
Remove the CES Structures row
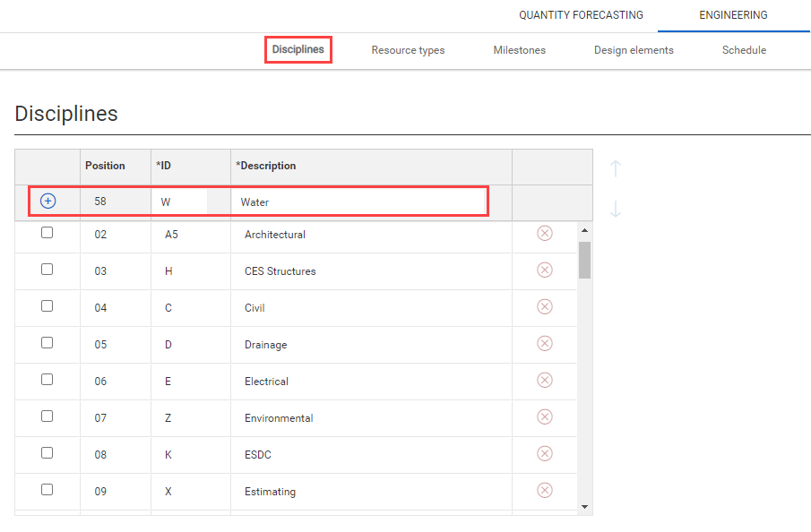coord(545,270)
